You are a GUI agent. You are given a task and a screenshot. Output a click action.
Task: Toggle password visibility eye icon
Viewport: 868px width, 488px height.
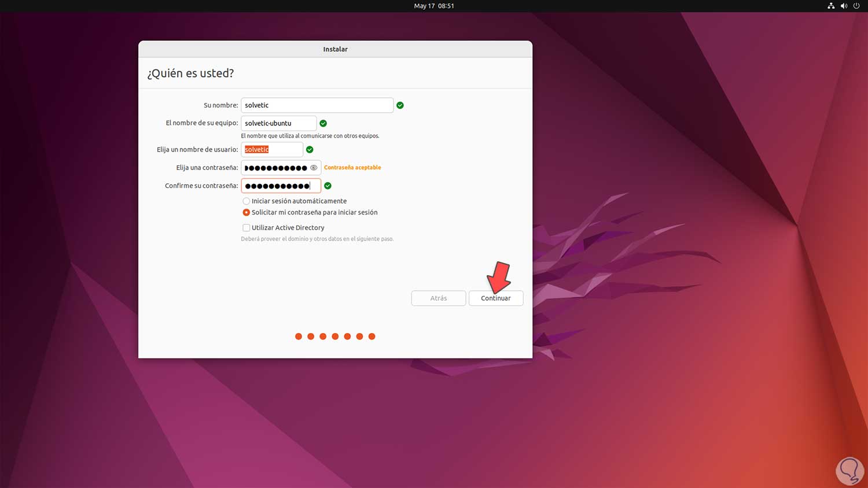pos(314,168)
